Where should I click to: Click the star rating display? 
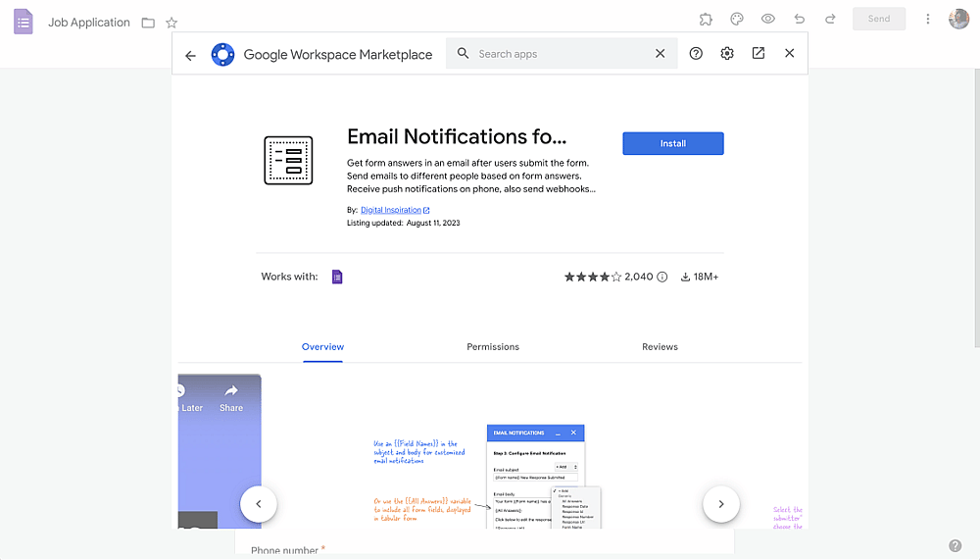click(x=593, y=277)
